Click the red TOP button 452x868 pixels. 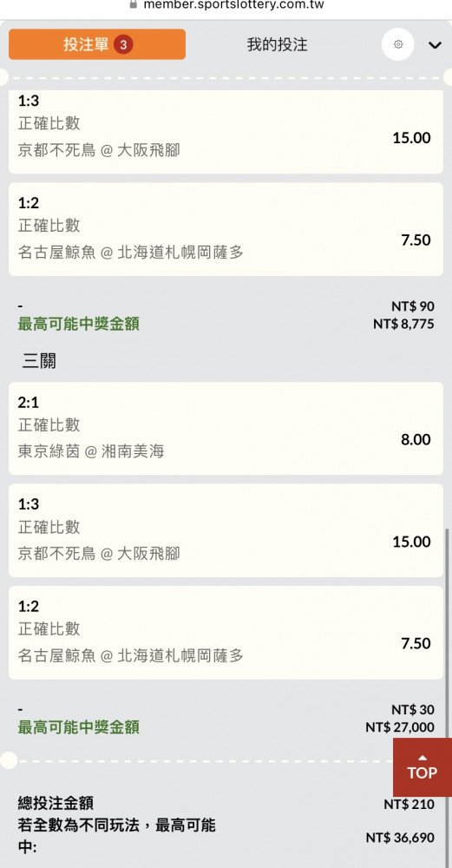(423, 766)
